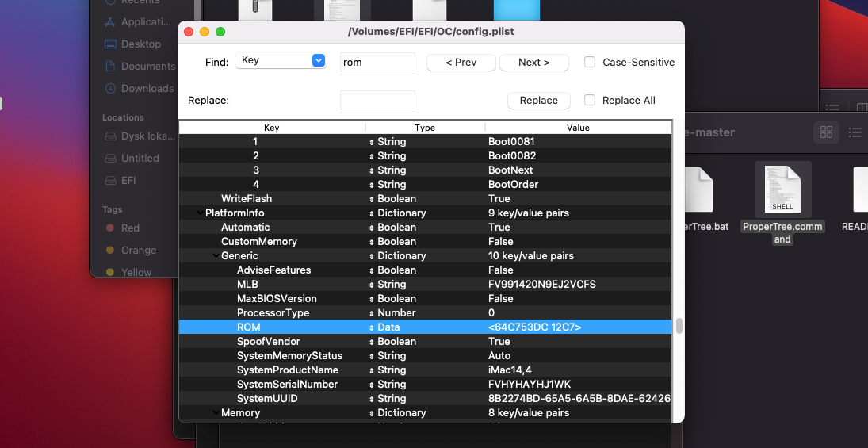Open Documents in Finder sidebar

pos(140,67)
